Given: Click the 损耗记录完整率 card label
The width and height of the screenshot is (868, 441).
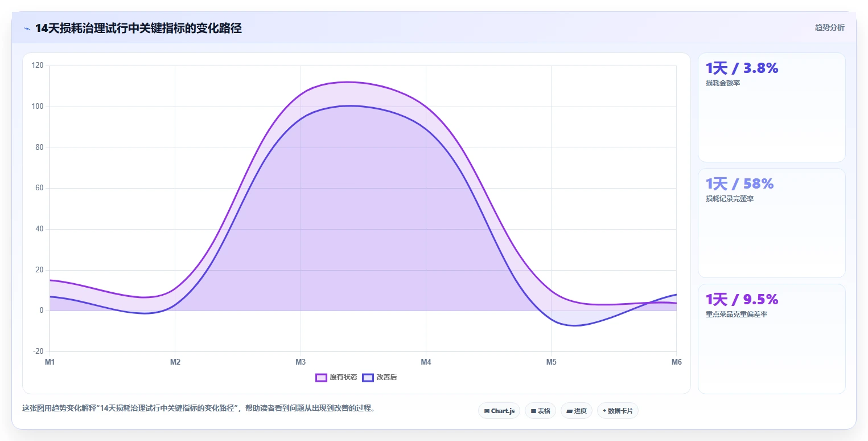Looking at the screenshot, I should click(730, 199).
